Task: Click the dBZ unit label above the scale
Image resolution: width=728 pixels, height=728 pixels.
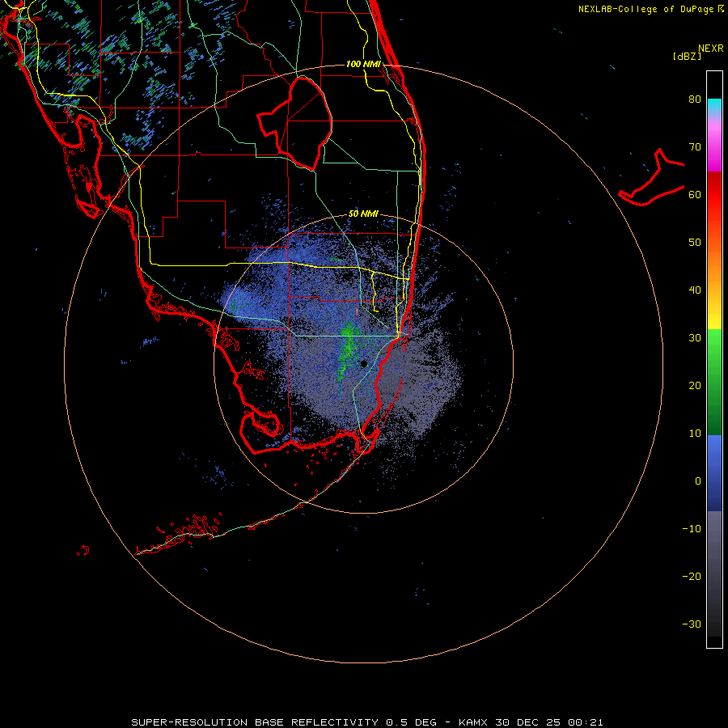Action: [687, 56]
